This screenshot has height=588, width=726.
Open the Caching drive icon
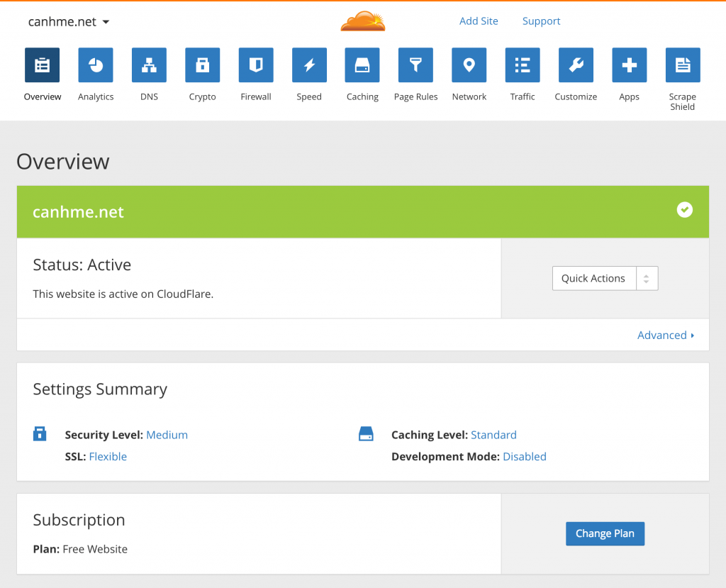click(362, 65)
